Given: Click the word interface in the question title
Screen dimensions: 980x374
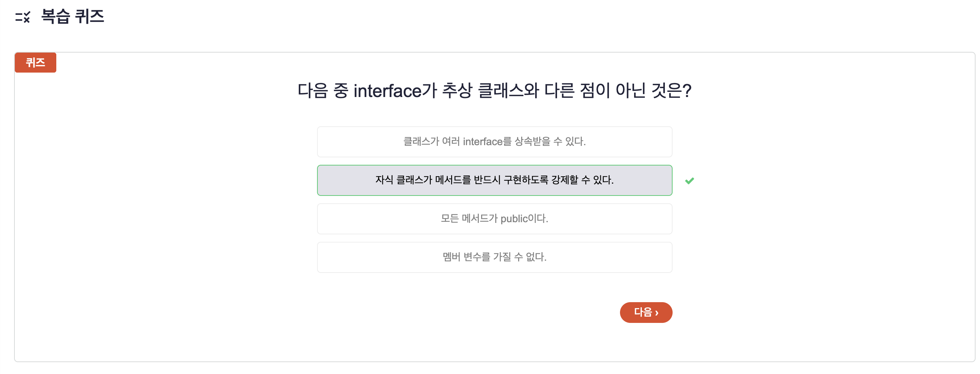Looking at the screenshot, I should tap(387, 91).
